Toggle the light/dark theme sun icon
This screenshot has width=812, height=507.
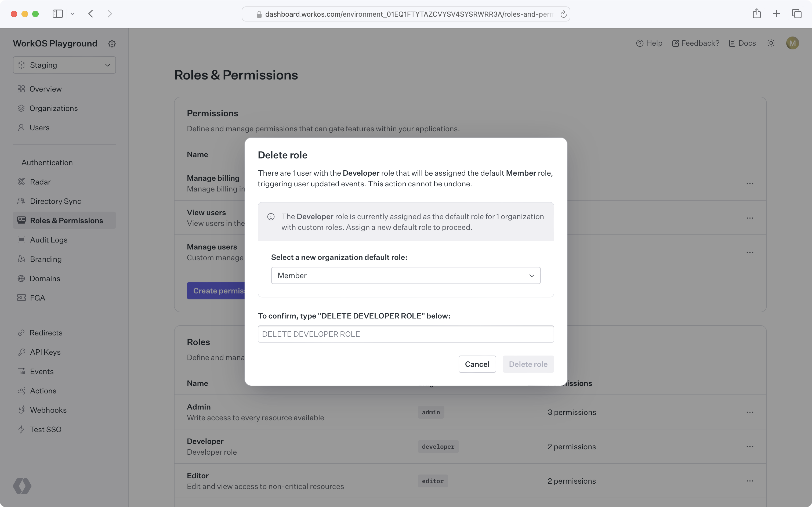tap(771, 43)
